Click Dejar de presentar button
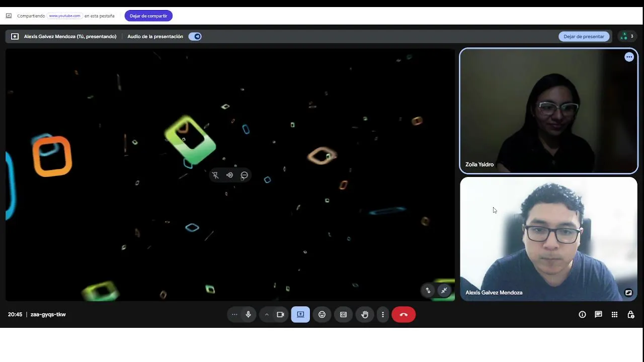The height and width of the screenshot is (362, 644). 584,36
